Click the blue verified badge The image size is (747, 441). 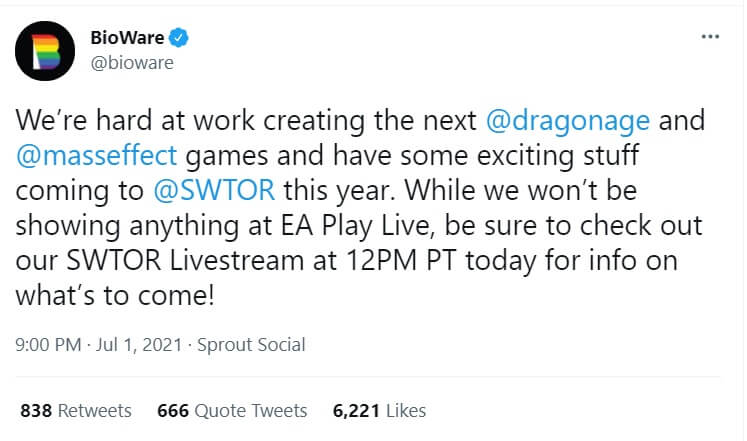click(x=179, y=39)
